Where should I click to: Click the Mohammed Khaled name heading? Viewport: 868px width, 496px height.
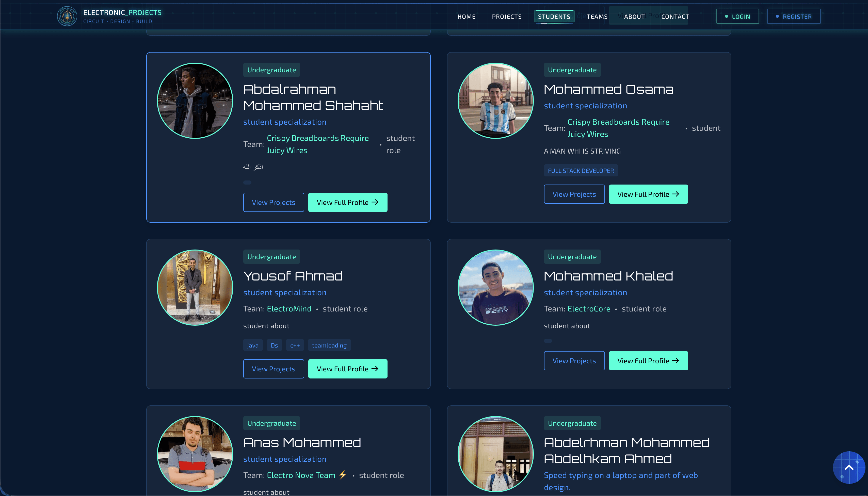pyautogui.click(x=608, y=276)
